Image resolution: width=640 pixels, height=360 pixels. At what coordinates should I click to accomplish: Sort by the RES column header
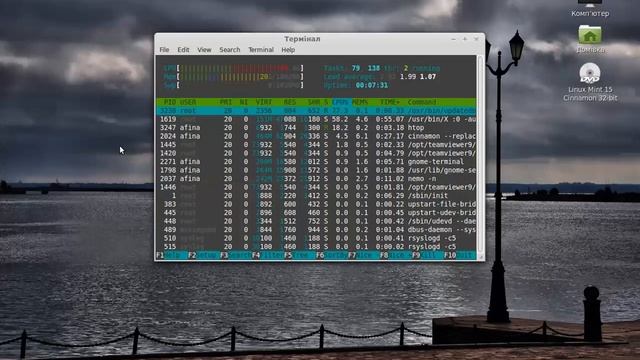[290, 102]
